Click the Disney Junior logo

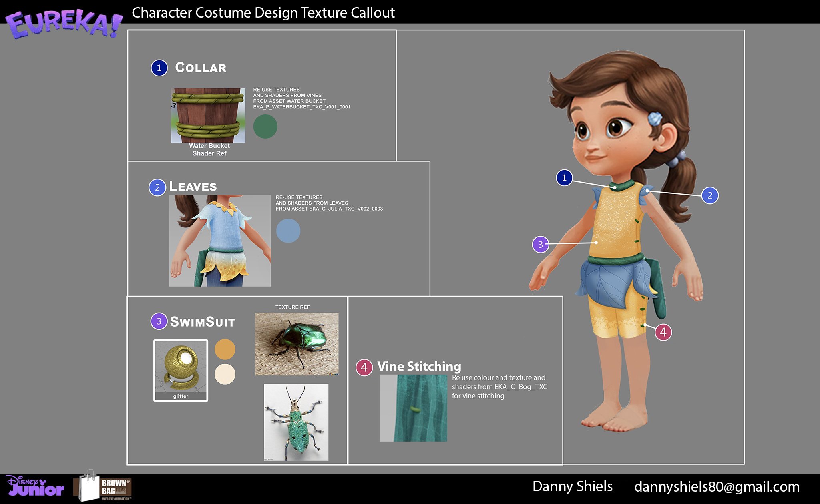click(x=35, y=486)
